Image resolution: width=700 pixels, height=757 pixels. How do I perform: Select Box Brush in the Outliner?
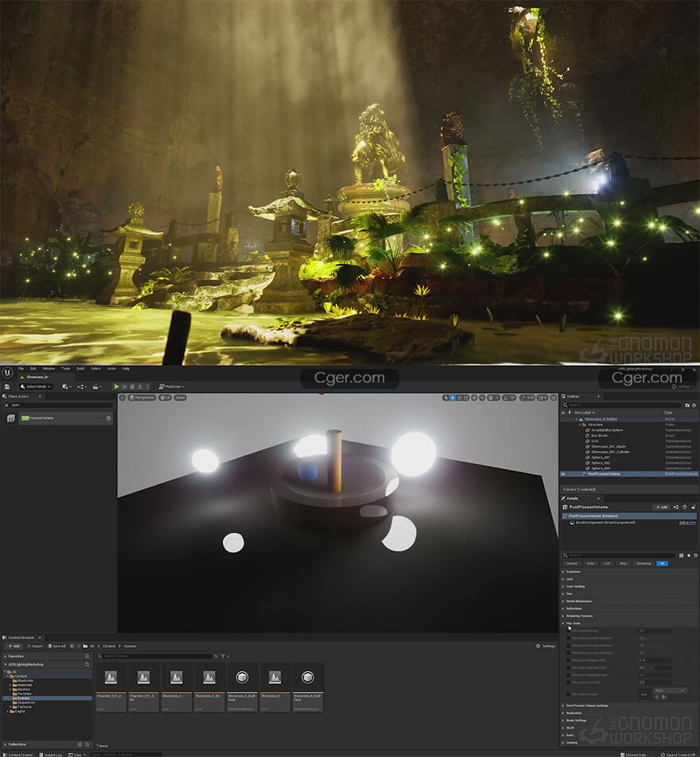(x=600, y=436)
